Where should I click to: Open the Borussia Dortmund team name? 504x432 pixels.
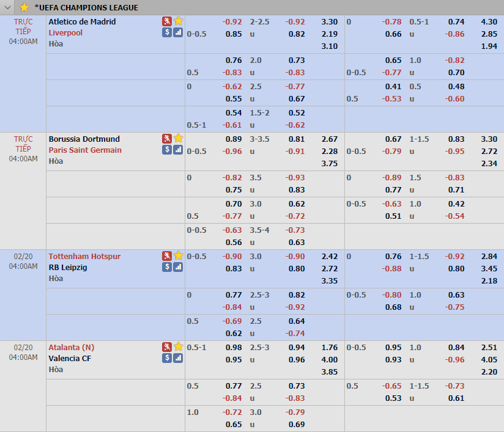tap(84, 139)
